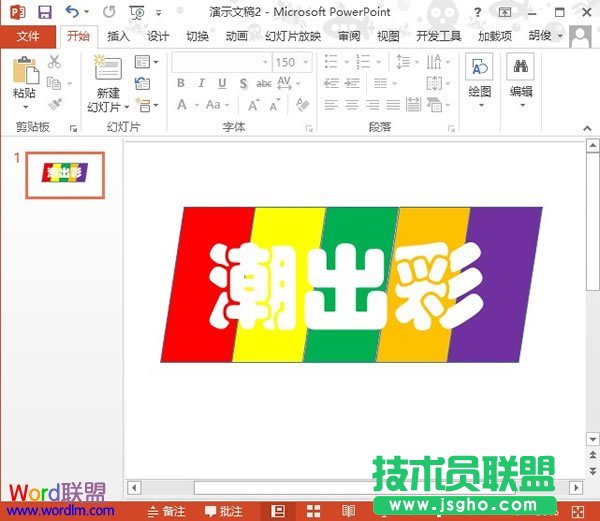Viewport: 600px width, 521px height.
Task: Justify the paragraph text
Action: (x=393, y=104)
